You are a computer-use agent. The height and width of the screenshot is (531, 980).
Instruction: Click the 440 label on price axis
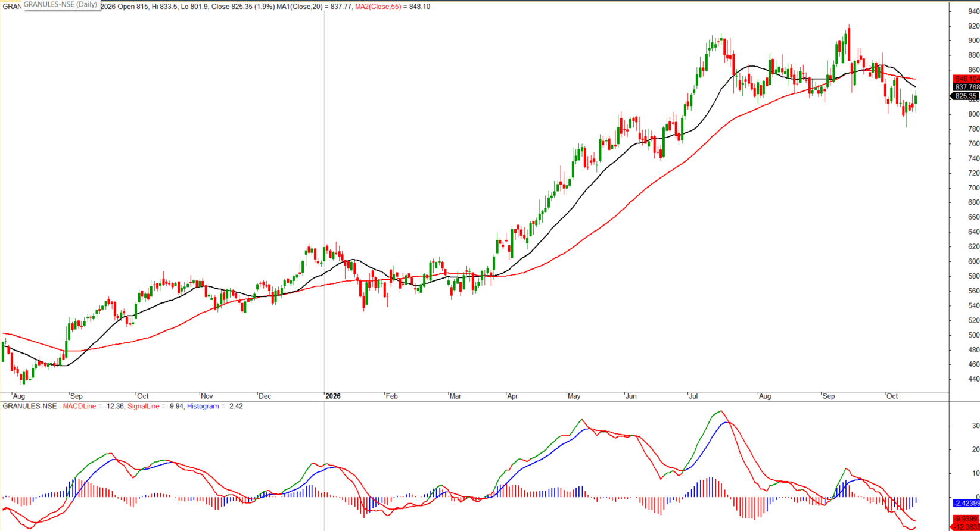[973, 379]
